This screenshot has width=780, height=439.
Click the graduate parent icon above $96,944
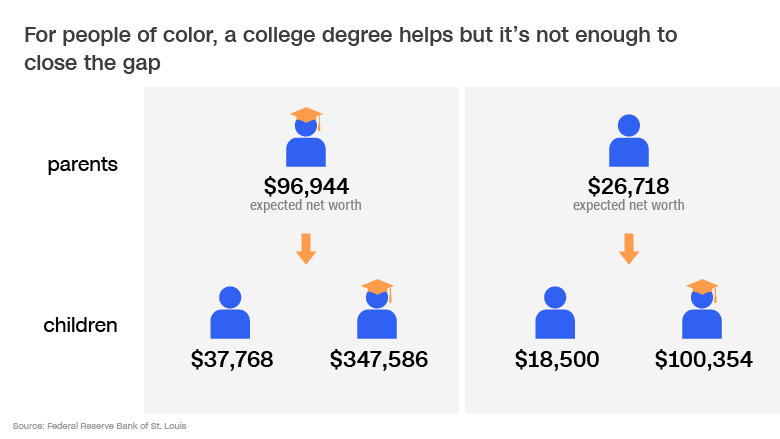tap(306, 137)
